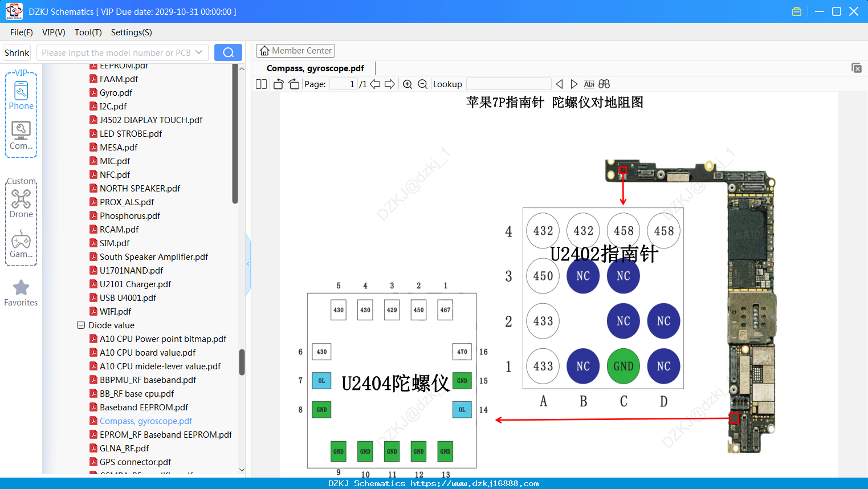Open NORTH SPEAKER.pdf
The image size is (868, 489).
tap(140, 188)
